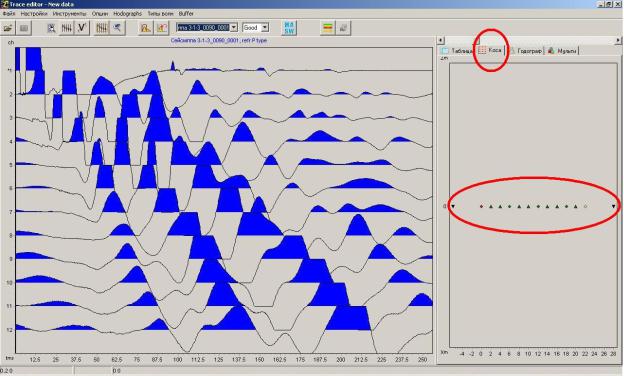The image size is (624, 376).
Task: Open the Hodographs menu
Action: click(127, 14)
